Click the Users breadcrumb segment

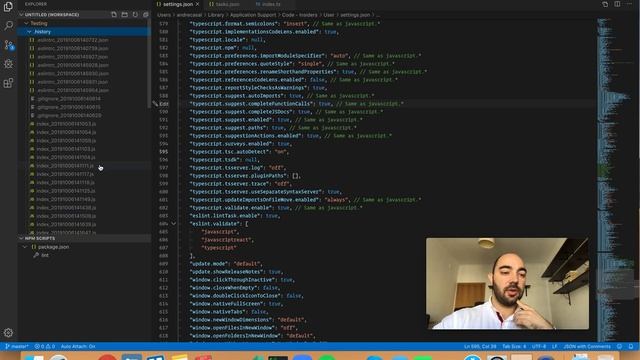click(164, 15)
